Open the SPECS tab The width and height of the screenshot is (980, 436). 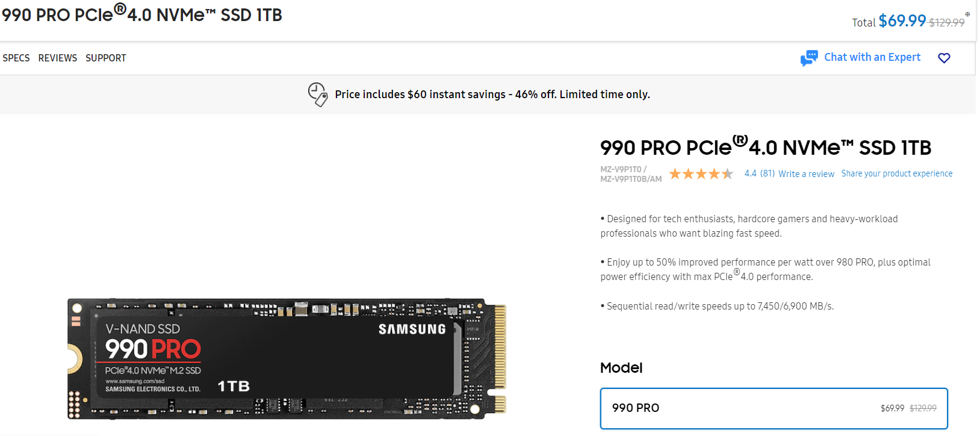16,58
